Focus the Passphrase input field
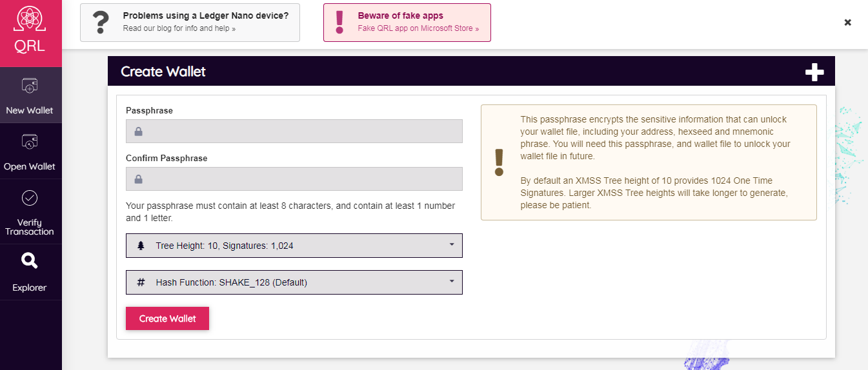 click(x=294, y=131)
